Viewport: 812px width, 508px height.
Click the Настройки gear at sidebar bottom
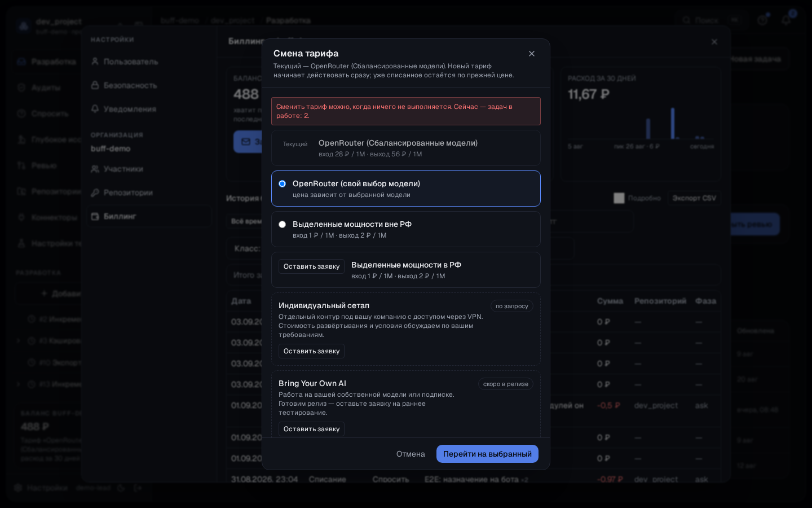[18, 488]
